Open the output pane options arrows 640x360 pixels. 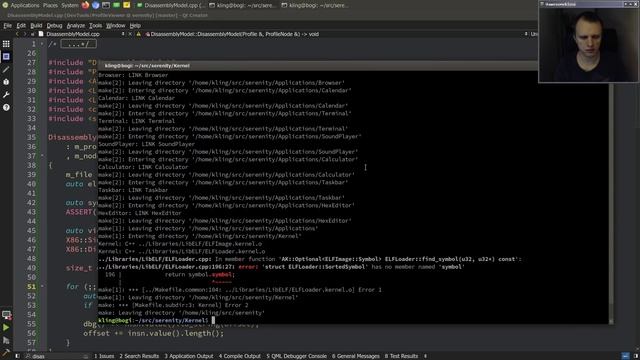(x=425, y=356)
